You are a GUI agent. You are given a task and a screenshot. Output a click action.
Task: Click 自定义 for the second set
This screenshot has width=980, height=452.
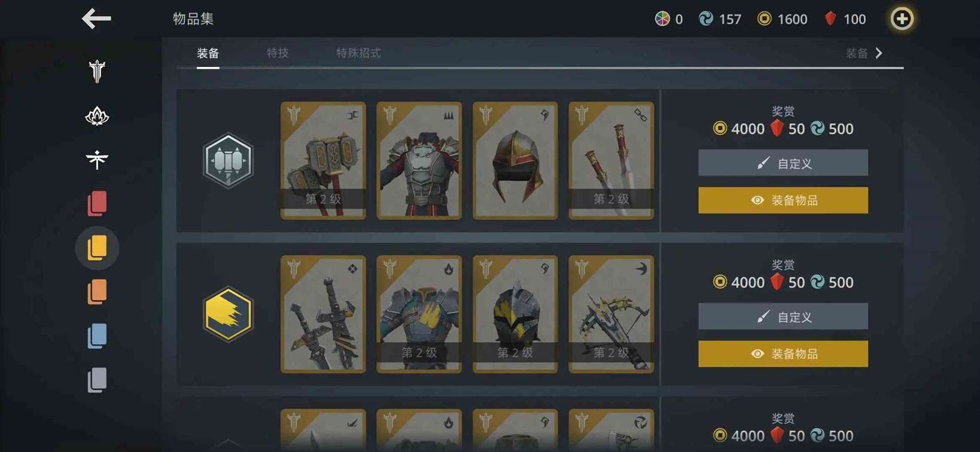pos(783,316)
